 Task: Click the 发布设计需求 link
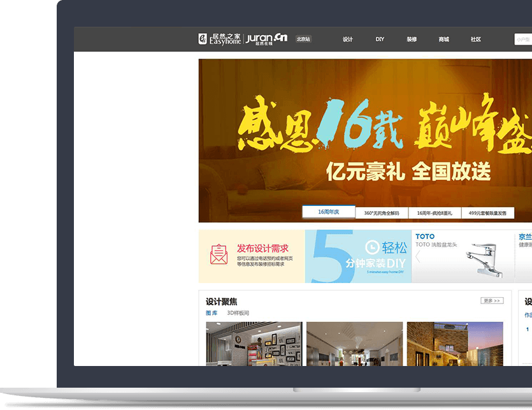point(262,248)
